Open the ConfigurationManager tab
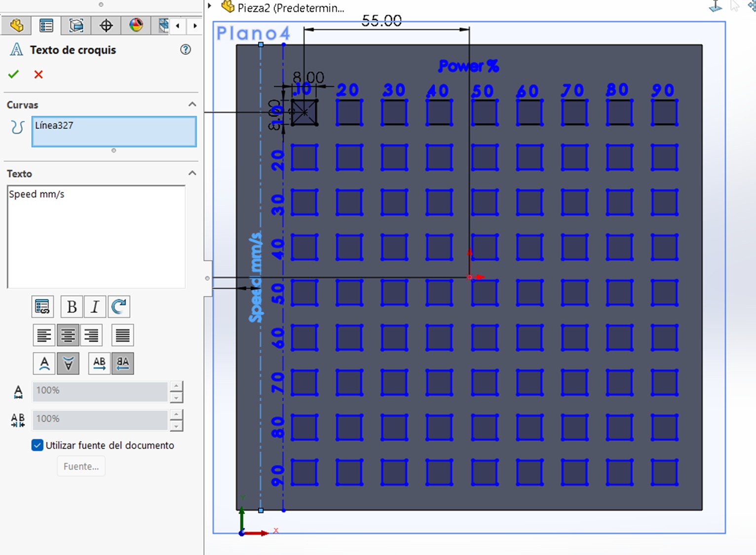This screenshot has width=756, height=555. click(76, 25)
